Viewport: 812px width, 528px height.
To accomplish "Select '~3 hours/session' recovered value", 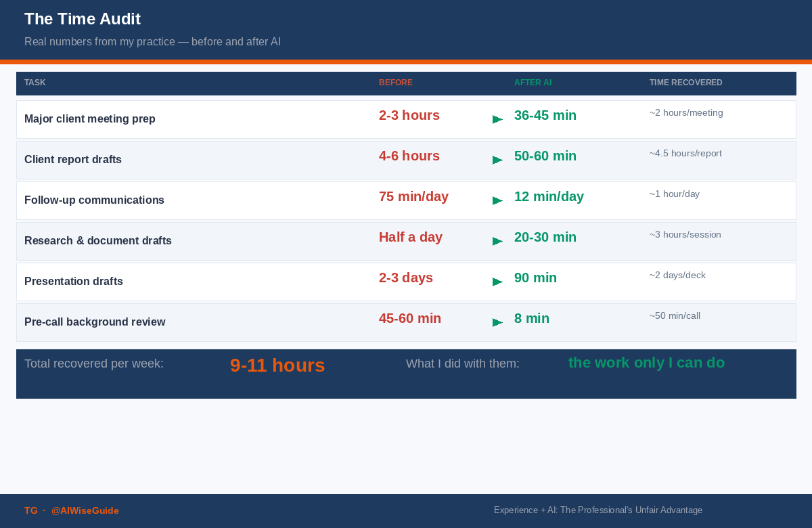I will click(x=685, y=235).
